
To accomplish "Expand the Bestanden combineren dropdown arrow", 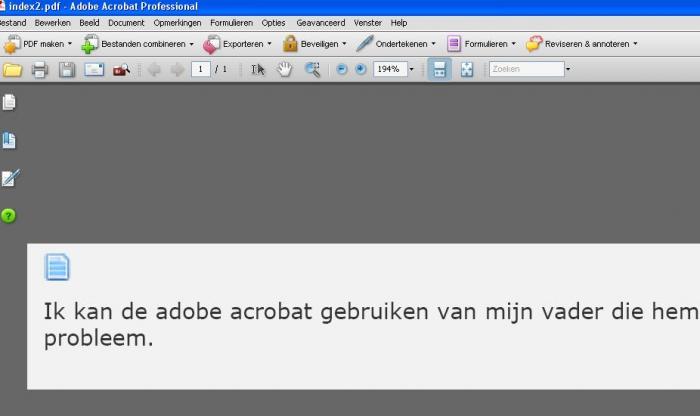I will tap(192, 44).
